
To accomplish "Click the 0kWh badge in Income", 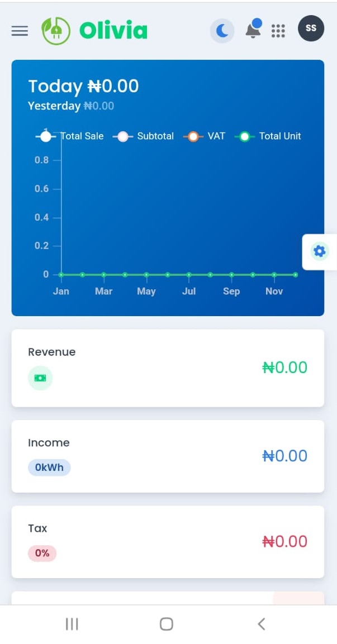I will tap(49, 468).
